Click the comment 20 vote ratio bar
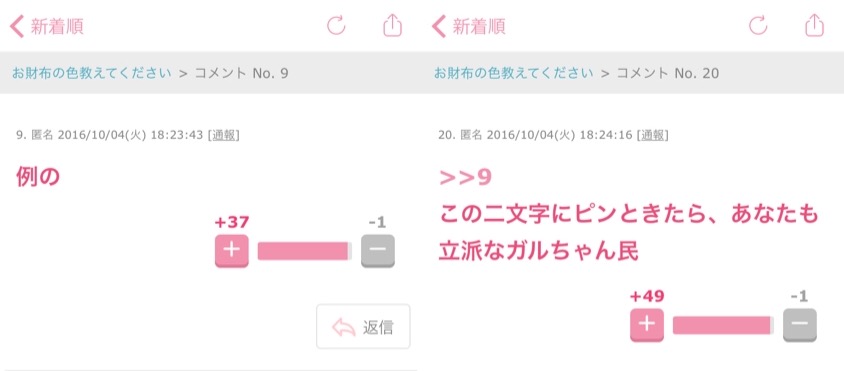This screenshot has width=844, height=371. [723, 325]
